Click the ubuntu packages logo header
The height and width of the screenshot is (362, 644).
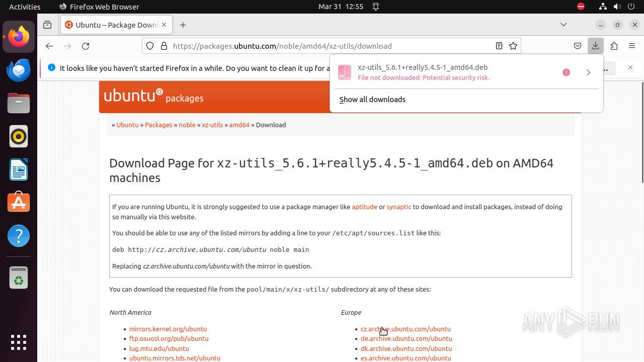[x=153, y=96]
